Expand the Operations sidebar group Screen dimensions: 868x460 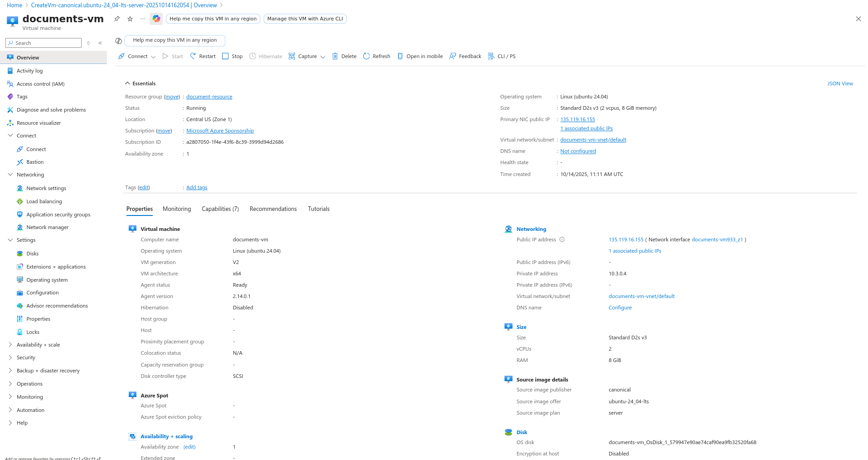click(x=10, y=384)
